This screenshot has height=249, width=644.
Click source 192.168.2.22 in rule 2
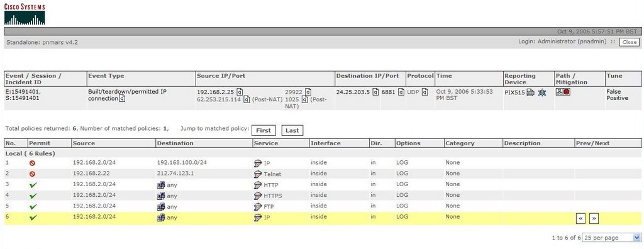[x=91, y=174]
